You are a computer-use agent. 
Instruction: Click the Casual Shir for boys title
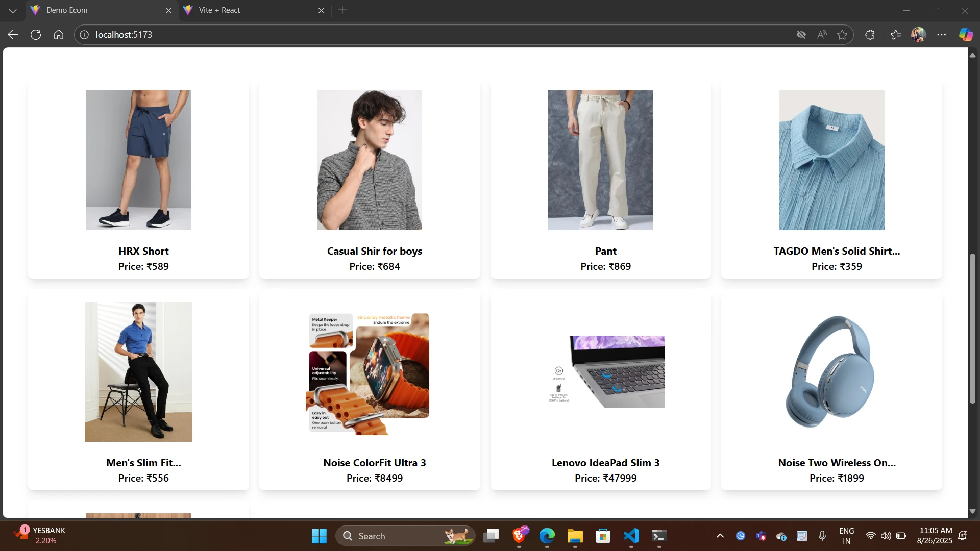pyautogui.click(x=375, y=251)
